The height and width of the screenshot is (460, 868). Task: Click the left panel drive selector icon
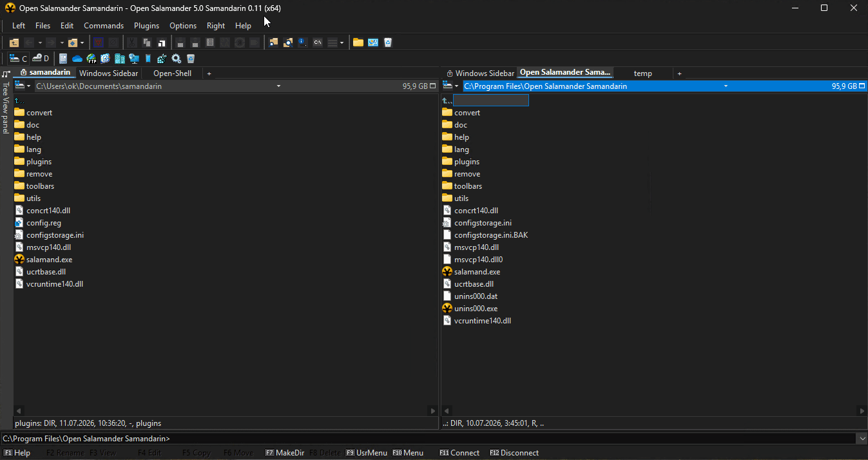tap(20, 86)
